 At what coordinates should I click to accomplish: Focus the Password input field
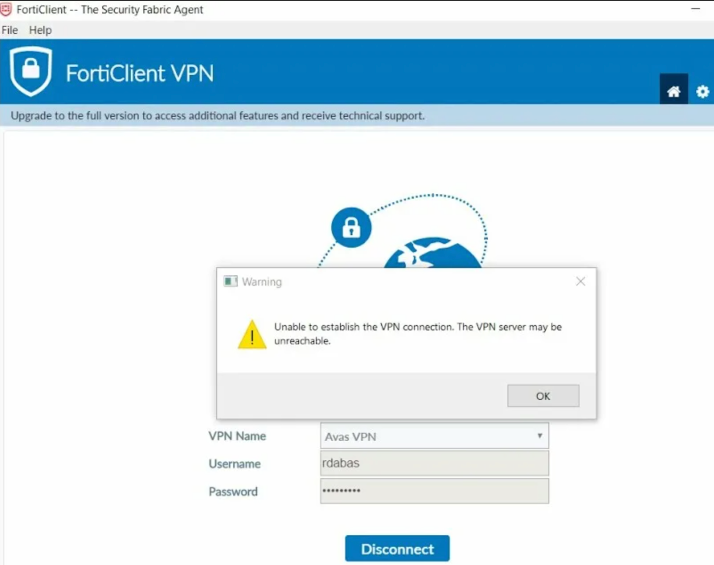pyautogui.click(x=434, y=491)
